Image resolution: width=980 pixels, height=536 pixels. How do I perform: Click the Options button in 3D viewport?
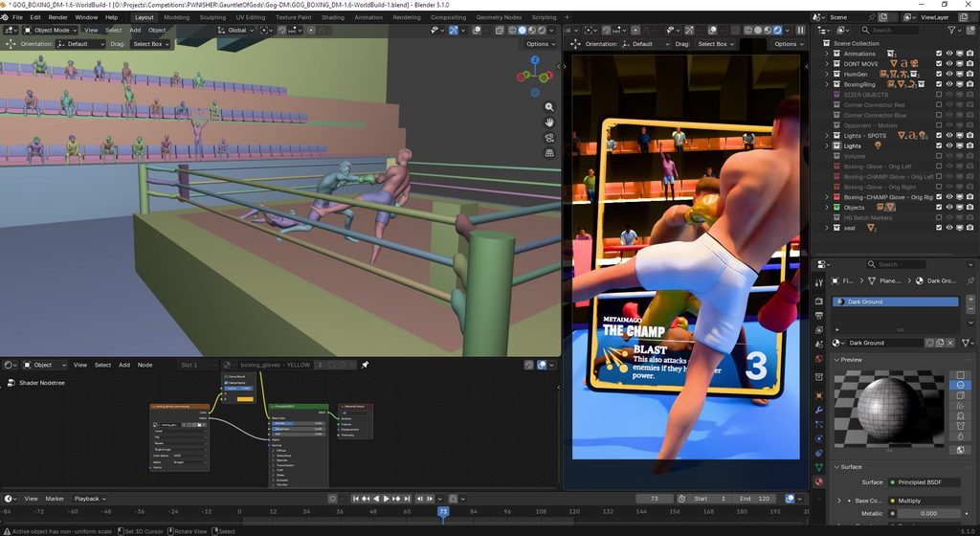coord(540,44)
